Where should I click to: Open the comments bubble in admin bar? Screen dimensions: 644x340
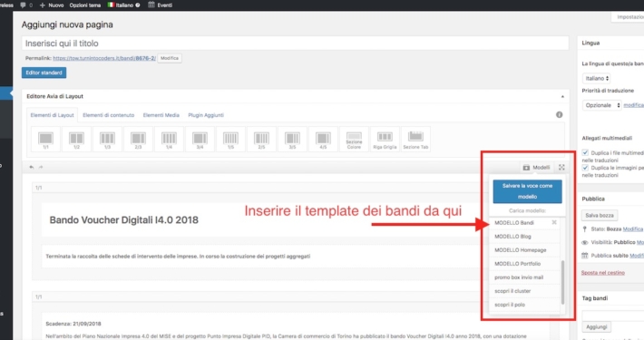(26, 5)
